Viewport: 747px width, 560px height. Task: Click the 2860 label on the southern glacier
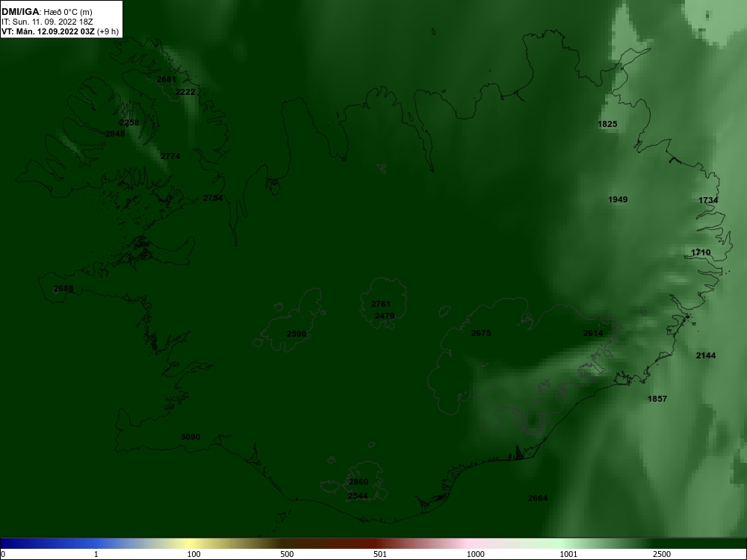tap(359, 482)
